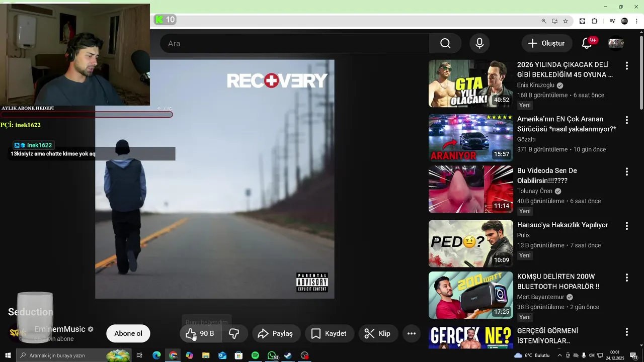
Task: Open the Enis Kirazoglu channel link
Action: [x=536, y=85]
